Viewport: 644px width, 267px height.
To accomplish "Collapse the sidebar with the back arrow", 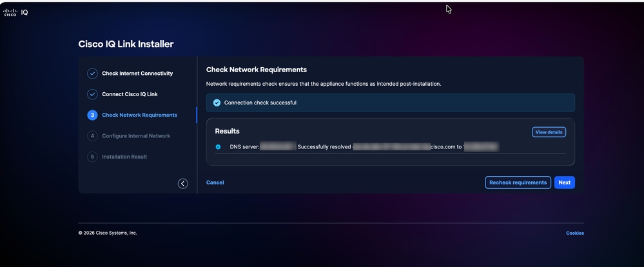I will click(183, 184).
